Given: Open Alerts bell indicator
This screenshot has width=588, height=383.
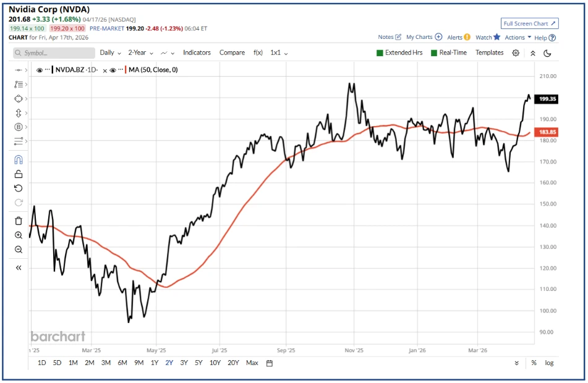Looking at the screenshot, I should click(467, 37).
